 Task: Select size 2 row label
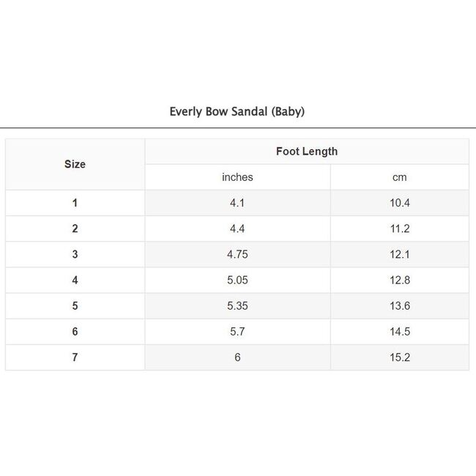pos(75,228)
